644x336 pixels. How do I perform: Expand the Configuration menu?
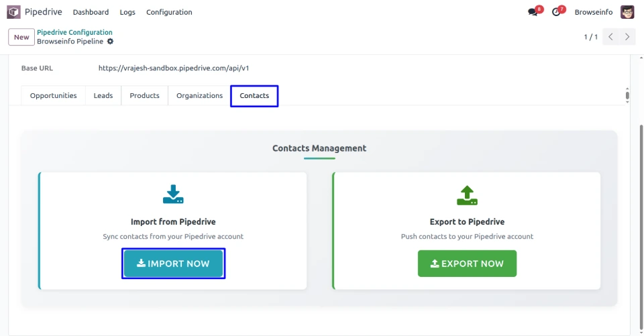point(169,12)
